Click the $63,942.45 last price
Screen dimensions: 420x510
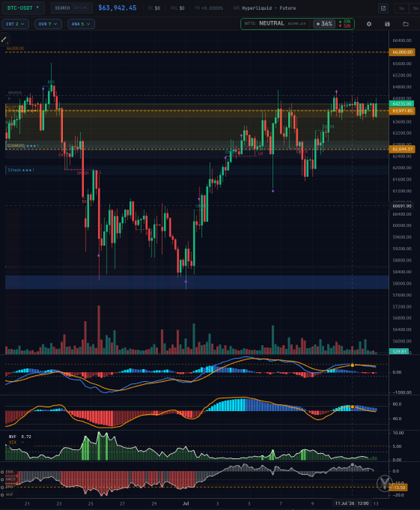pos(117,7)
